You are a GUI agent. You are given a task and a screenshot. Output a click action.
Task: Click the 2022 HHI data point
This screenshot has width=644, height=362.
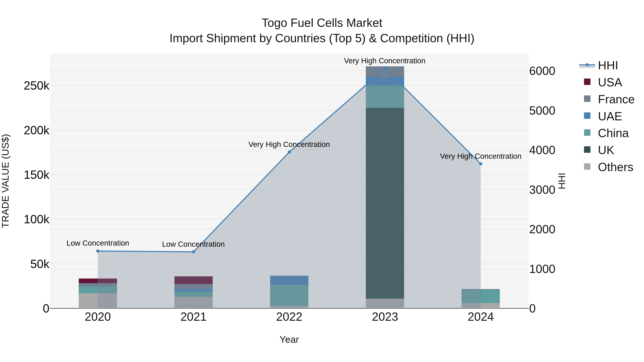289,152
